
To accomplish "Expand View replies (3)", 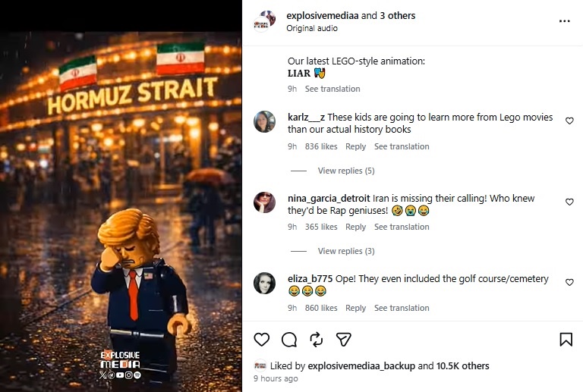I will point(345,251).
